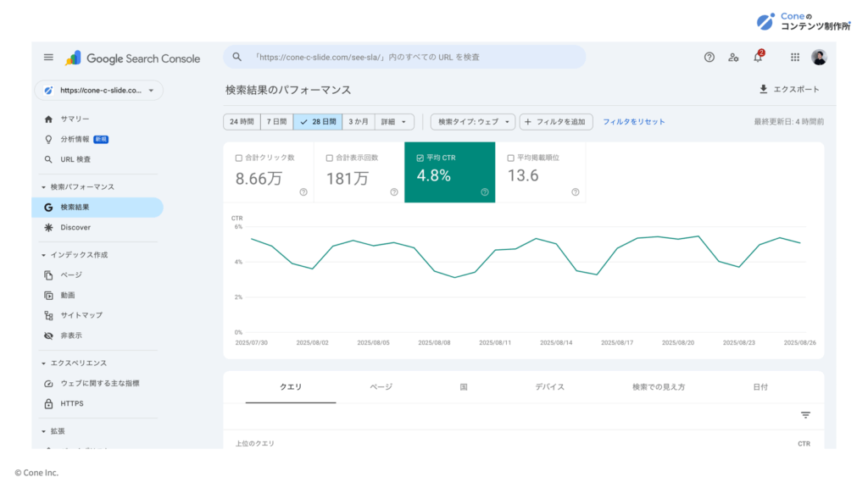Uncheck the 平均 CTR checkbox
This screenshot has height=488, width=868.
[420, 158]
